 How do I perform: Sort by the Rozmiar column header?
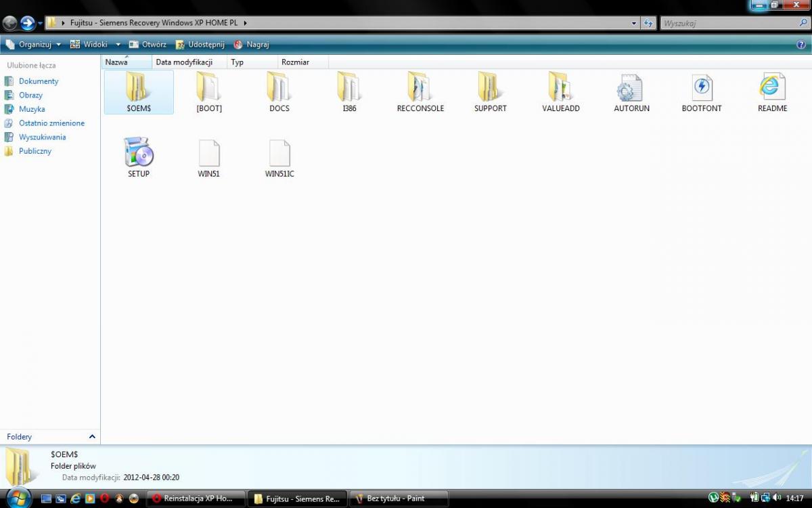[x=303, y=62]
